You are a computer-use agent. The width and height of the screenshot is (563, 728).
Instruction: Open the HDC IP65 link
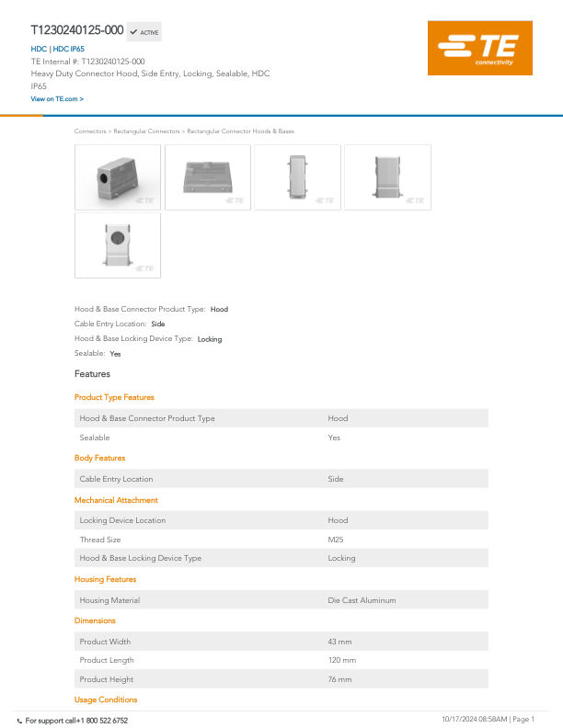pos(68,49)
